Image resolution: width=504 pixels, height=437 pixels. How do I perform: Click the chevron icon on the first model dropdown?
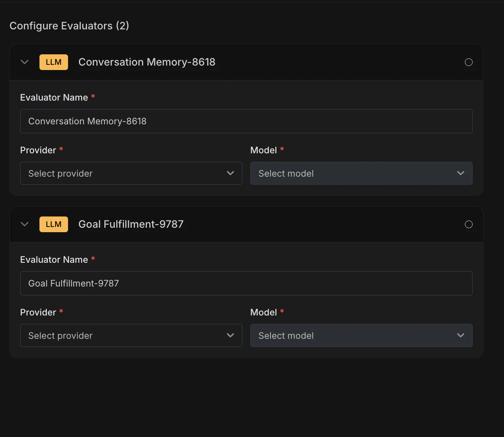click(x=461, y=173)
